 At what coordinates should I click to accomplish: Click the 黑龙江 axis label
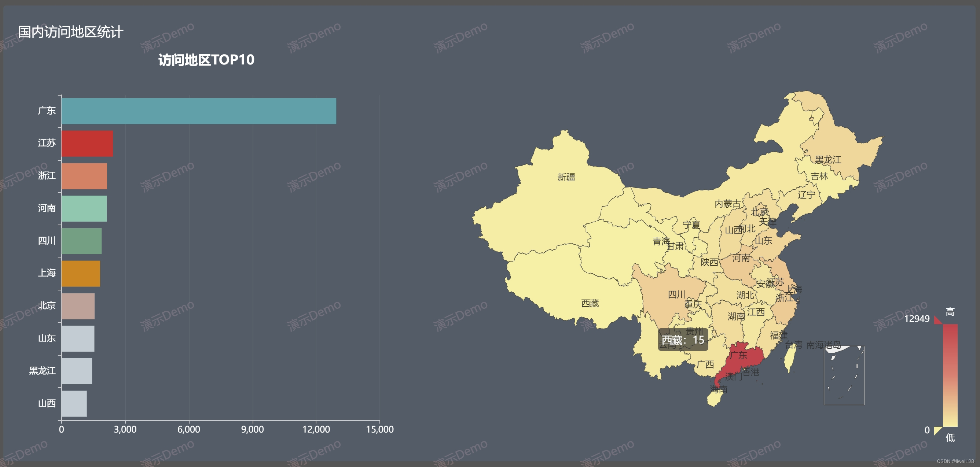42,370
